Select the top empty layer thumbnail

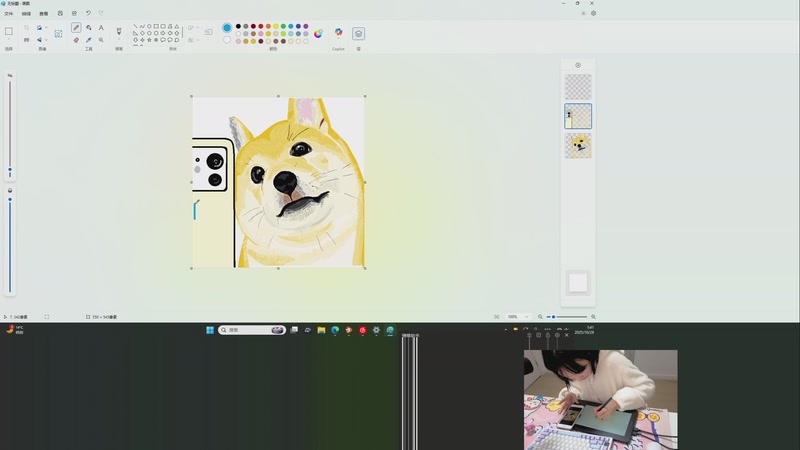point(578,87)
